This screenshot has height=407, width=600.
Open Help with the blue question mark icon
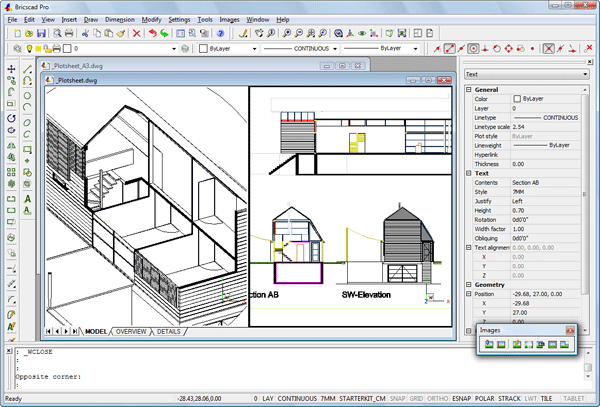220,34
